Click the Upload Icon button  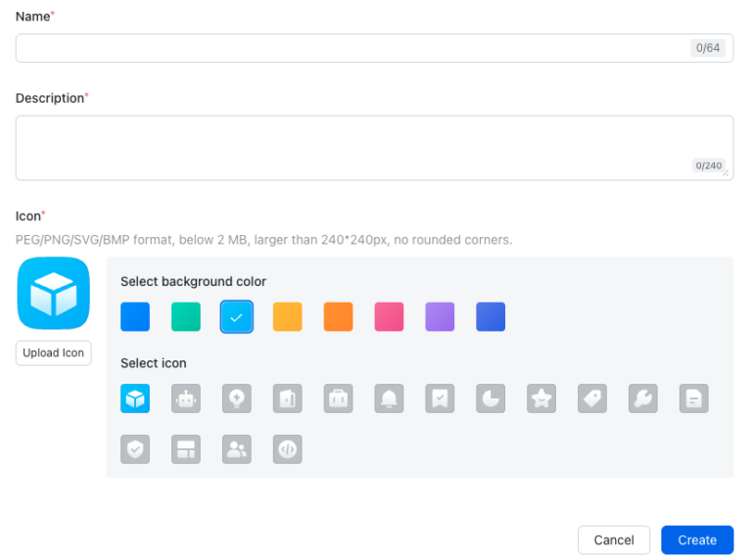coord(54,352)
